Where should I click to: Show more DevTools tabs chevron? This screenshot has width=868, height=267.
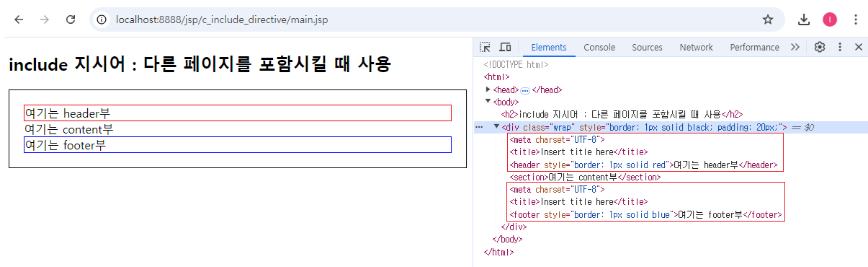click(x=795, y=47)
